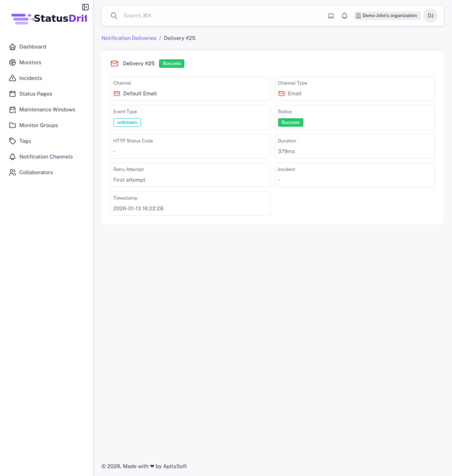
Task: Click the red email icon beside Delivery #25
Action: [x=114, y=63]
